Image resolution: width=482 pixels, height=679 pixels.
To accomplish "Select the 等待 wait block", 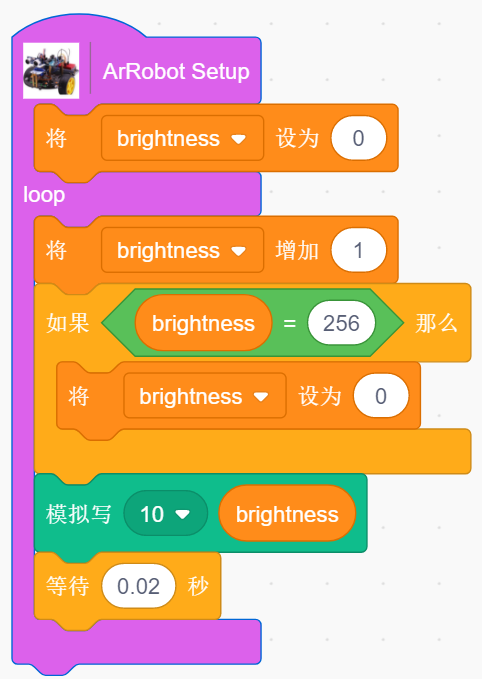I will pos(127,586).
